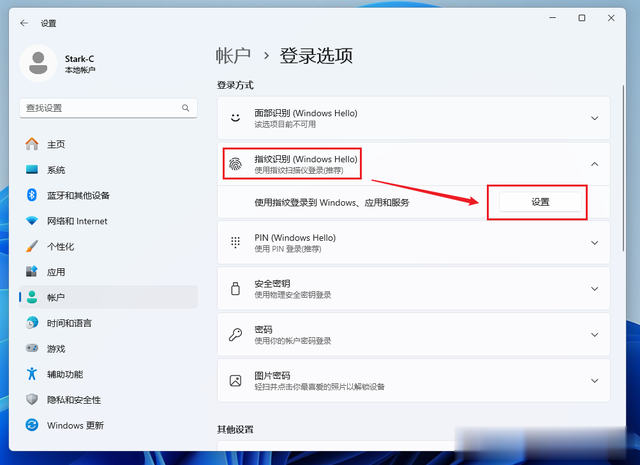Viewport: 640px width, 465px height.
Task: Open 游戏 settings
Action: pyautogui.click(x=108, y=349)
